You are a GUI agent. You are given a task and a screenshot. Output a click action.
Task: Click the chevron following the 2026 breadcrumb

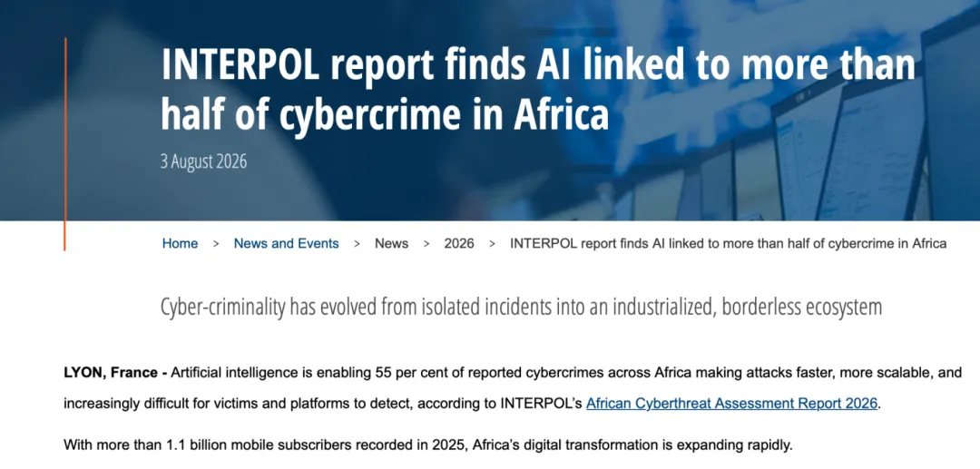(x=492, y=244)
